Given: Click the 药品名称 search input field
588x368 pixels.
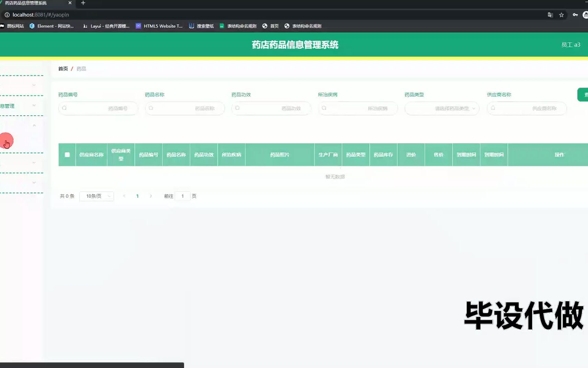Looking at the screenshot, I should (x=185, y=108).
